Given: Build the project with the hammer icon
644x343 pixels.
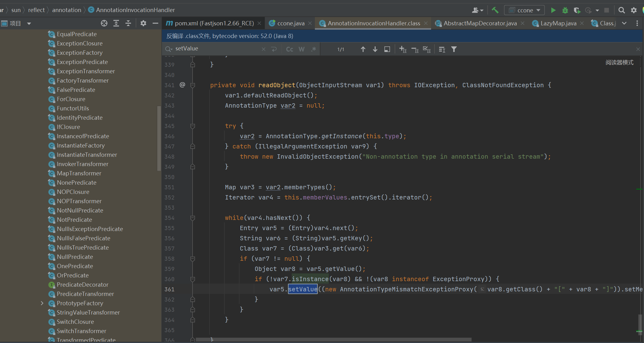Looking at the screenshot, I should pos(495,10).
